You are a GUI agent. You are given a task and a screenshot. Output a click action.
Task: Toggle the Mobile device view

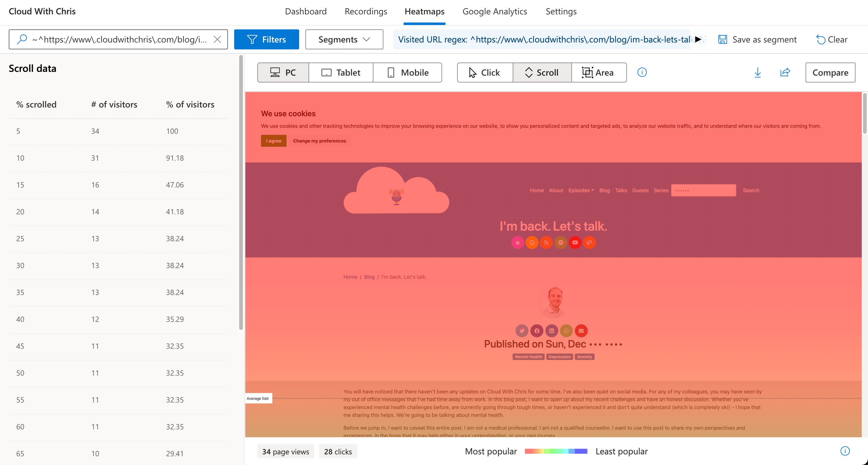[408, 72]
